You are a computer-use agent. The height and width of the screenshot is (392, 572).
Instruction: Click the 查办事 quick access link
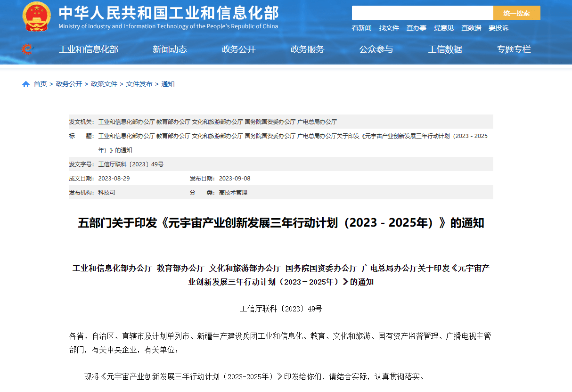(x=417, y=28)
